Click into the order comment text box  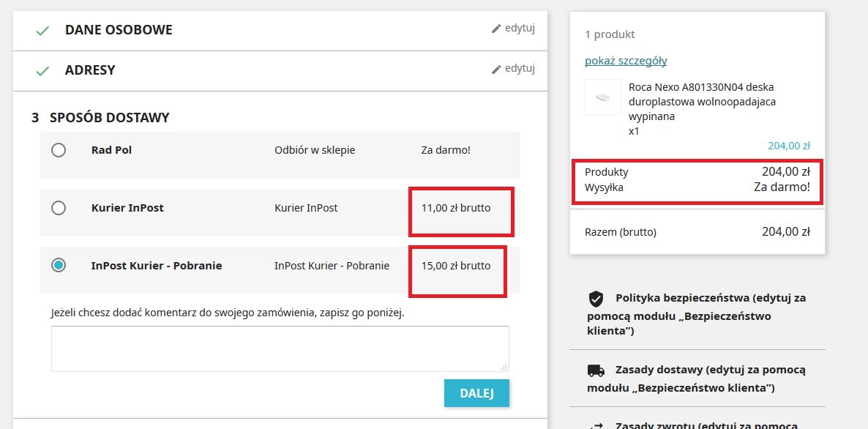pos(280,348)
